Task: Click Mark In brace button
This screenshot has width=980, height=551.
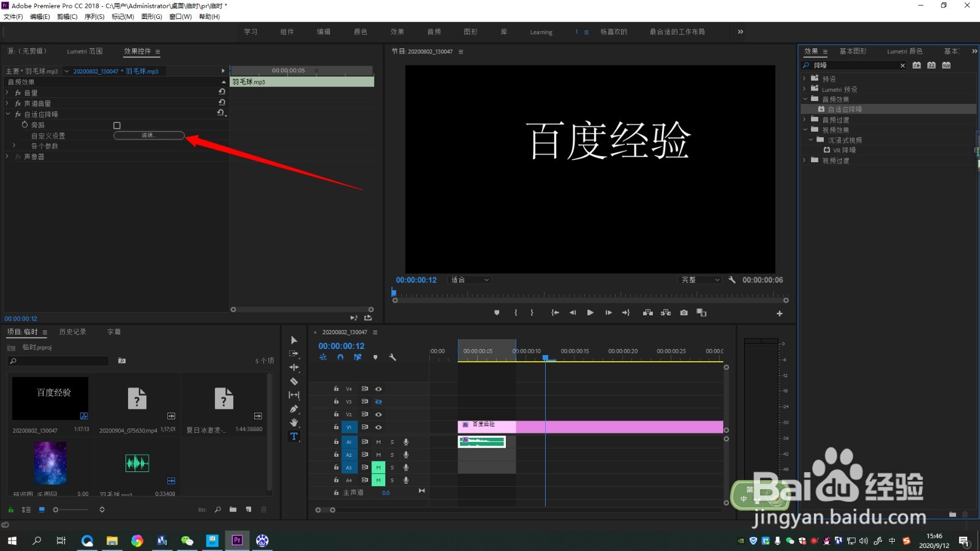Action: (516, 313)
